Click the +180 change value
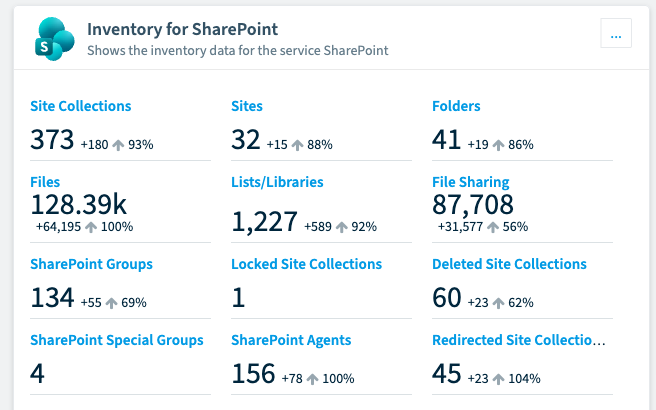Image resolution: width=656 pixels, height=410 pixels. pyautogui.click(x=95, y=145)
